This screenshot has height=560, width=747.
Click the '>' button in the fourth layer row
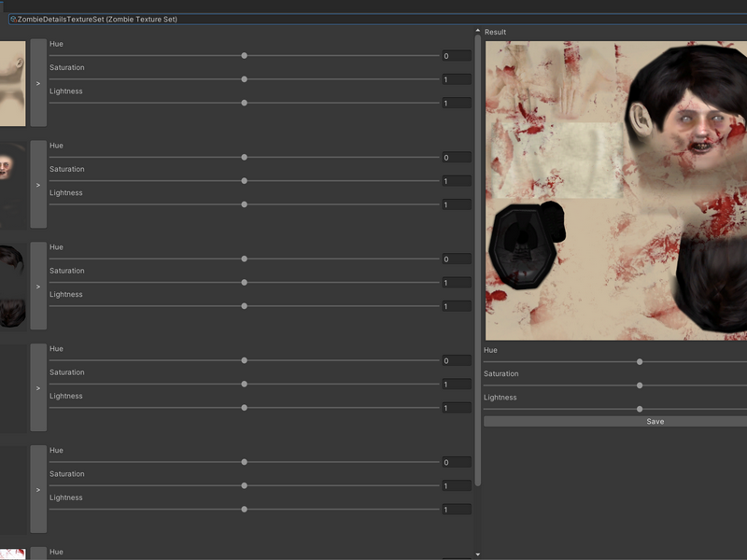coord(38,387)
